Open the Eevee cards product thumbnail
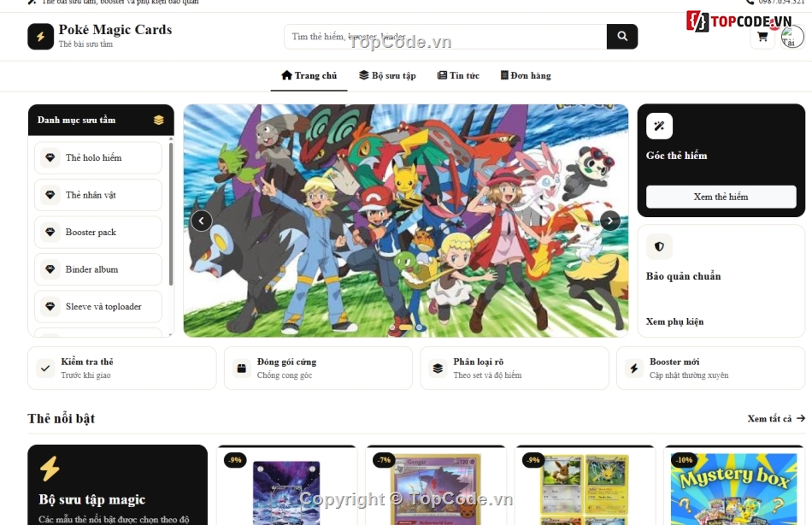812x525 pixels. coord(585,490)
